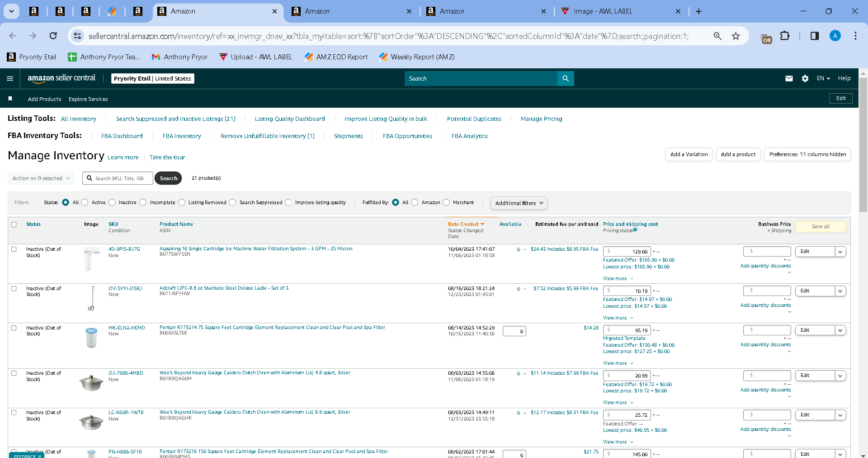
Task: Click the Add a Variation button
Action: point(689,154)
